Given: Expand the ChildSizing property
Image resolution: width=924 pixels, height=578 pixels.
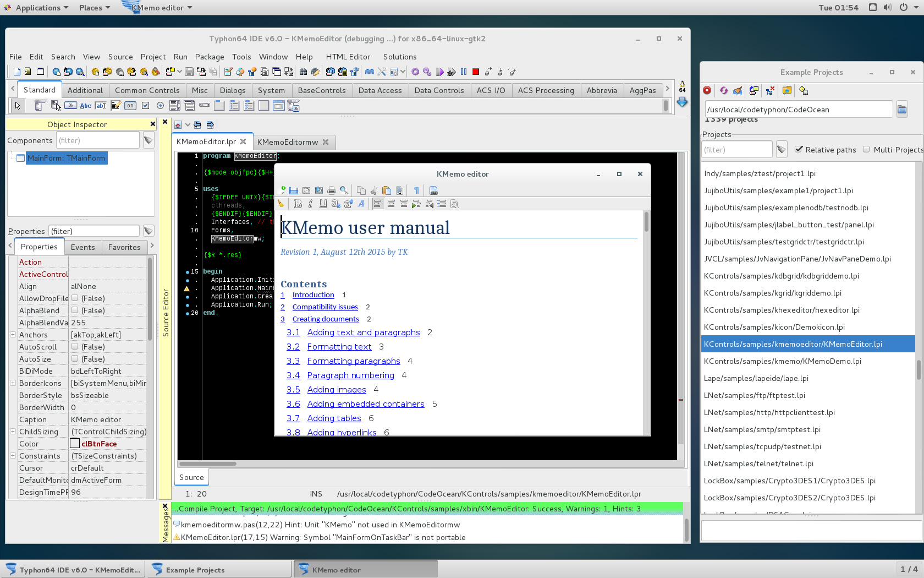Looking at the screenshot, I should (13, 432).
